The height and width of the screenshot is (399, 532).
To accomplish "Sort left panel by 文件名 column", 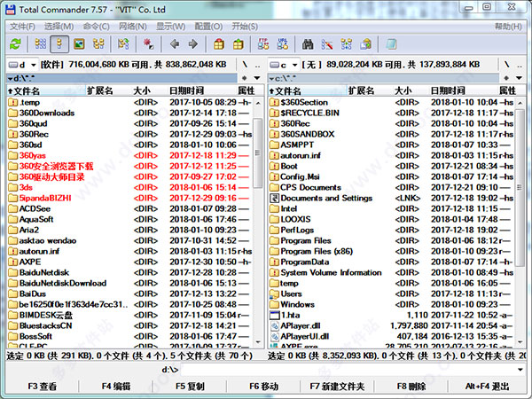I will (46, 90).
